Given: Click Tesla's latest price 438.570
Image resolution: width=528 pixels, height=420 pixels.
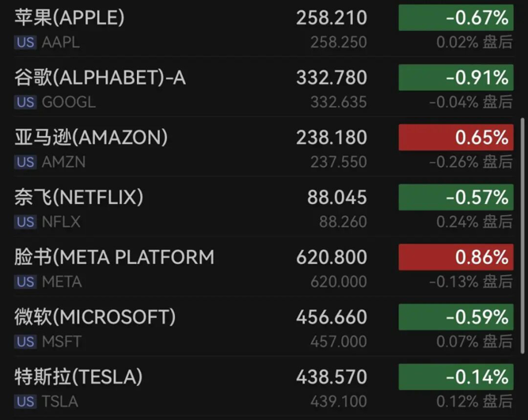Looking at the screenshot, I should tap(331, 376).
